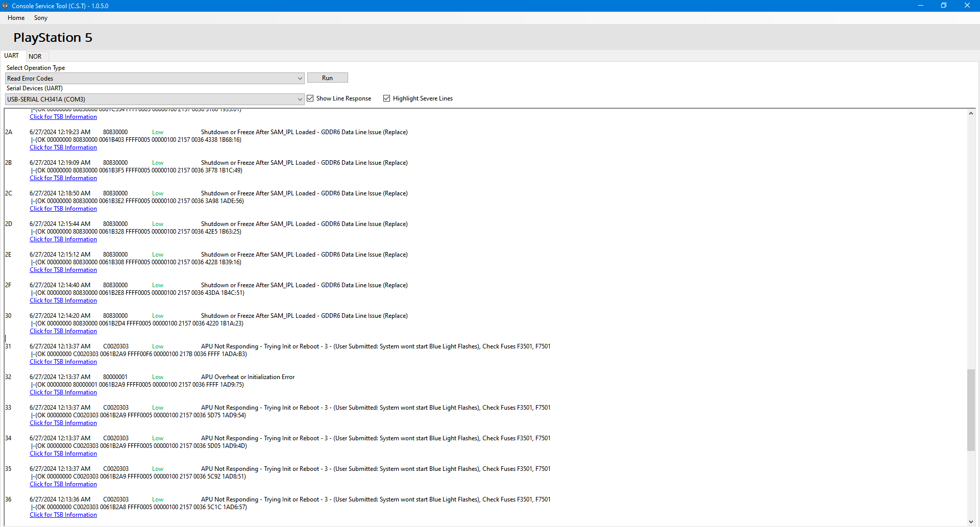Open TSB Information link for entry 31
980x527 pixels.
tap(63, 362)
